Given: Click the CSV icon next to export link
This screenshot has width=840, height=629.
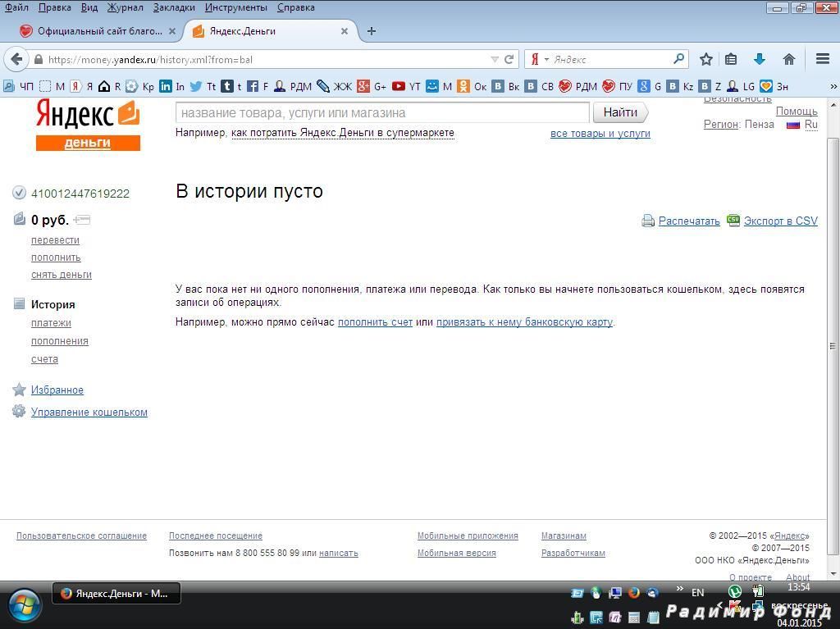Looking at the screenshot, I should 733,220.
